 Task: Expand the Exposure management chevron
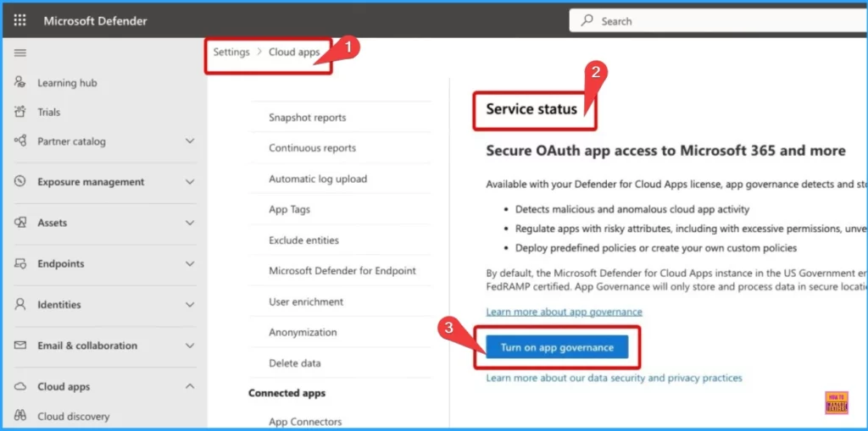tap(190, 181)
